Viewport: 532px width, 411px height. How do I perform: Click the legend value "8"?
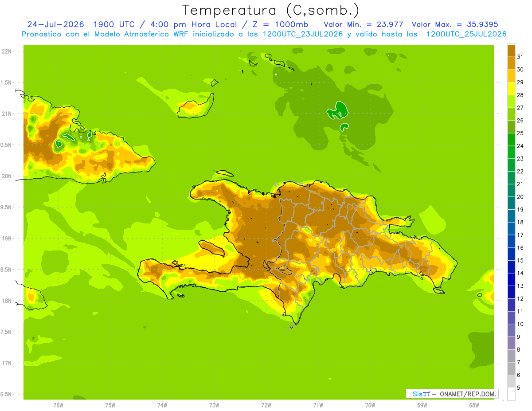click(x=519, y=350)
